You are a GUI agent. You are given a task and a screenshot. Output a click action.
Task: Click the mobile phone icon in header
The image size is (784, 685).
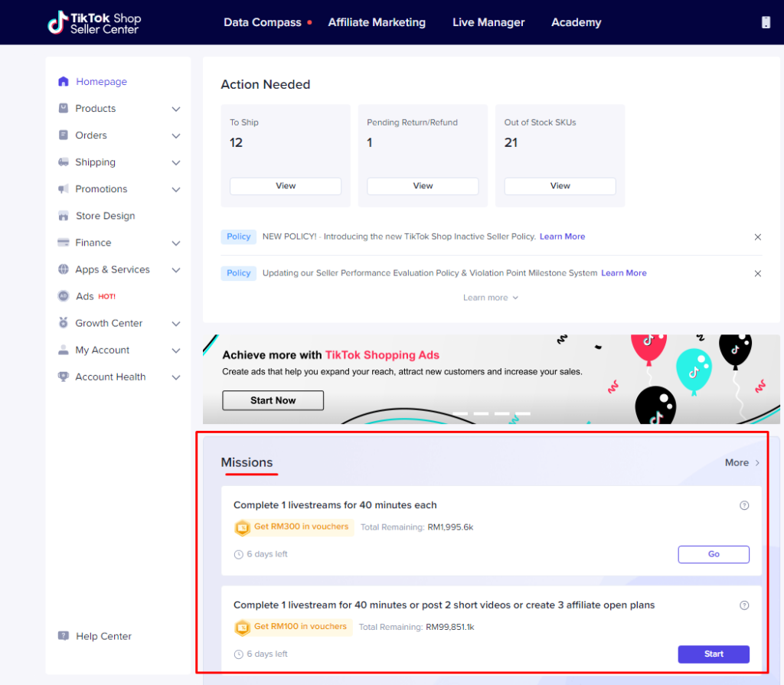click(x=766, y=22)
